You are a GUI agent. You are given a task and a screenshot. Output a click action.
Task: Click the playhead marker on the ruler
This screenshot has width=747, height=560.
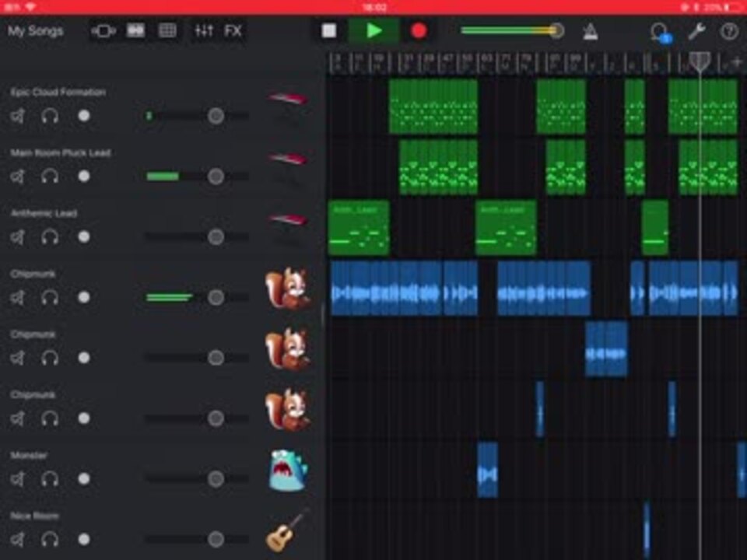[700, 61]
